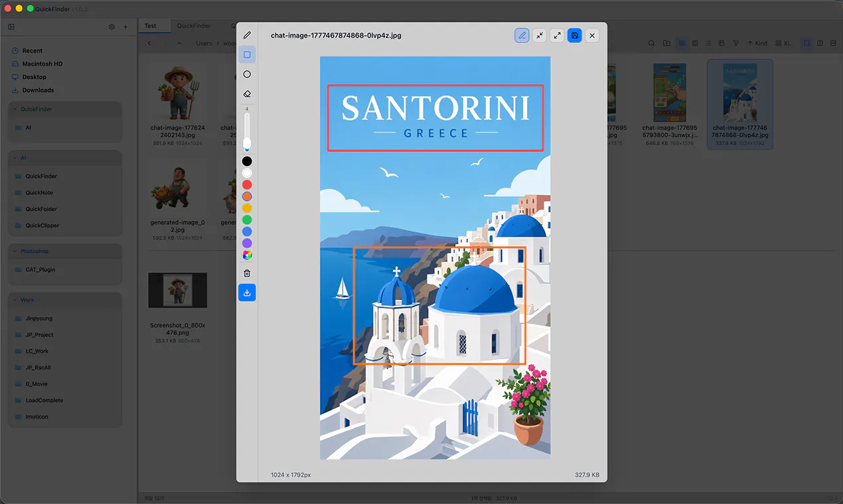Open the Jinpyoung folder in sidebar
843x504 pixels.
tap(65, 318)
